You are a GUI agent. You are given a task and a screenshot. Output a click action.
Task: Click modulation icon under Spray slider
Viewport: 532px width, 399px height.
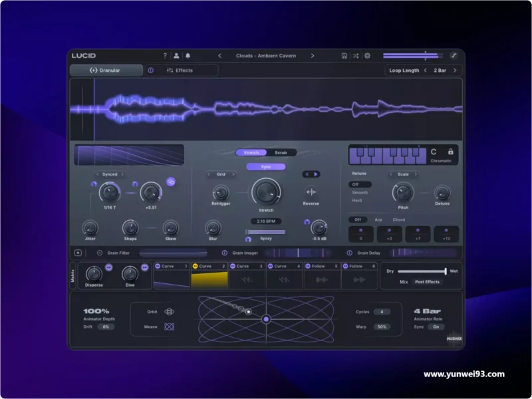point(248,239)
